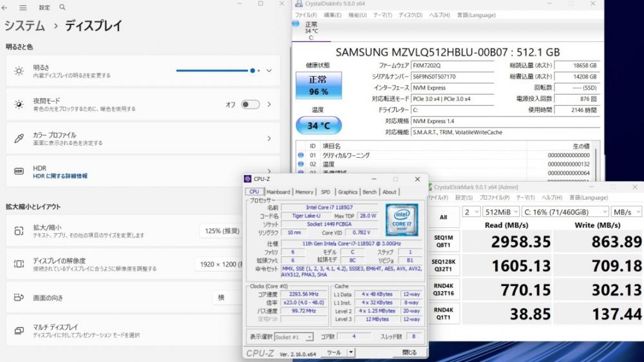Open the Settings hamburger navigation menu
This screenshot has width=644, height=362.
23,7
